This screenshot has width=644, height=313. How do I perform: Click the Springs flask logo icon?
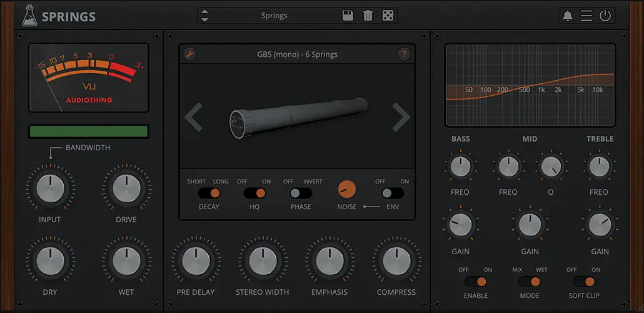click(x=29, y=16)
